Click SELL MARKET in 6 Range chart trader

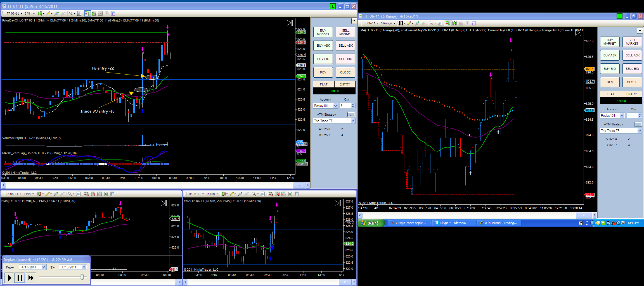tap(632, 42)
